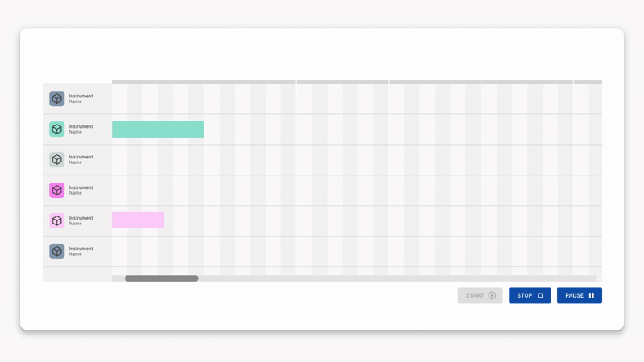This screenshot has width=644, height=362.
Task: Click the pause bars icon on PAUSE
Action: 592,295
